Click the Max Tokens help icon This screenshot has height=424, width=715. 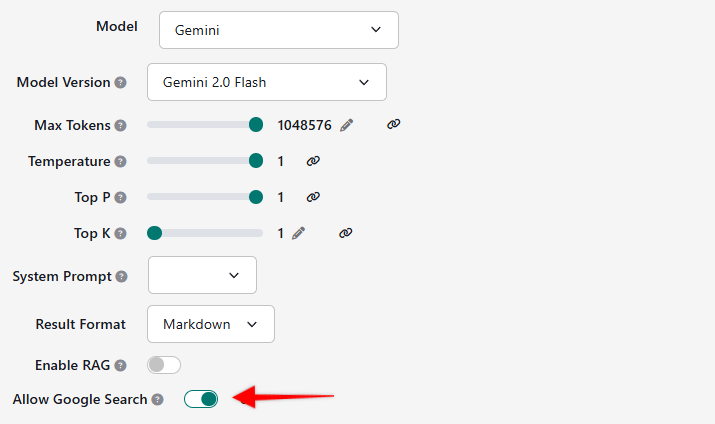(x=120, y=126)
